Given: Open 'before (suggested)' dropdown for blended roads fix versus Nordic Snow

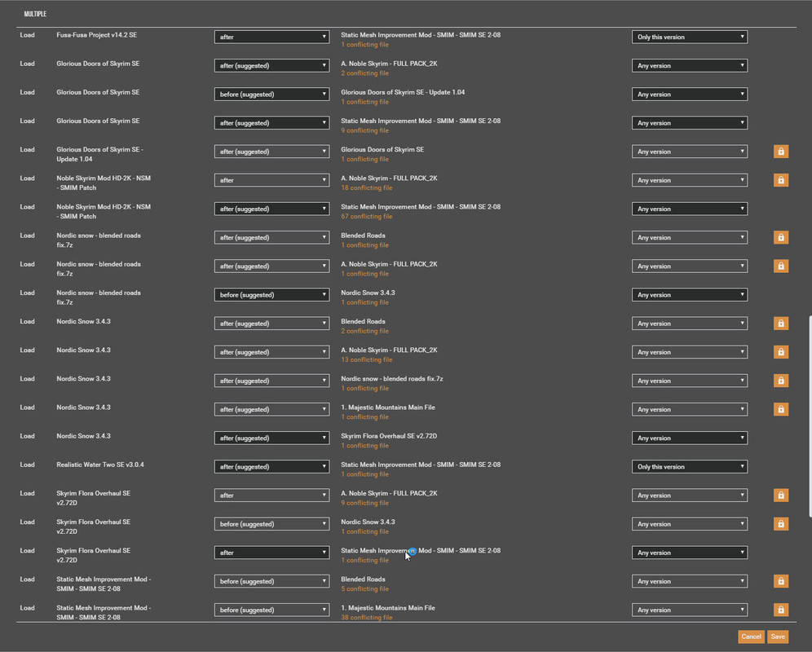Looking at the screenshot, I should point(271,295).
